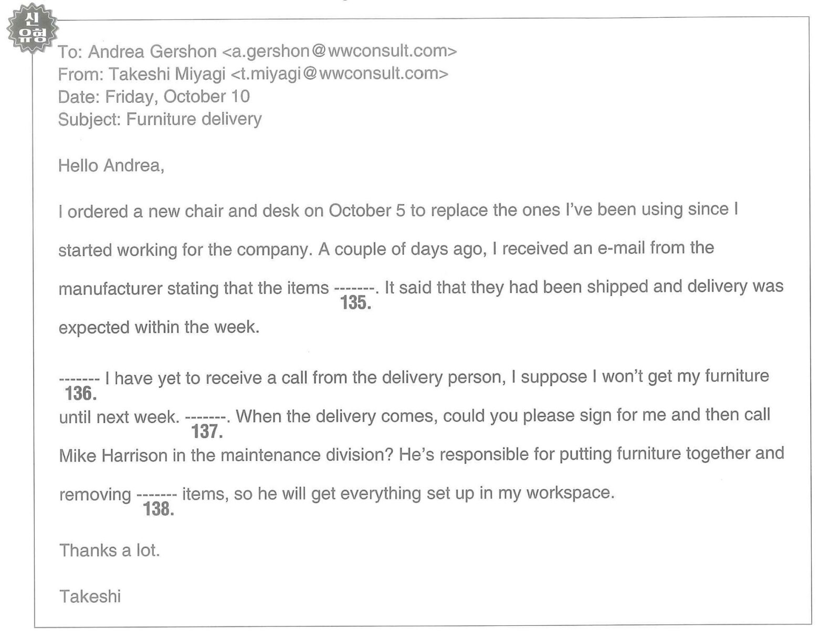Click the closing Thanks a lot
840x640 pixels.
tap(109, 550)
